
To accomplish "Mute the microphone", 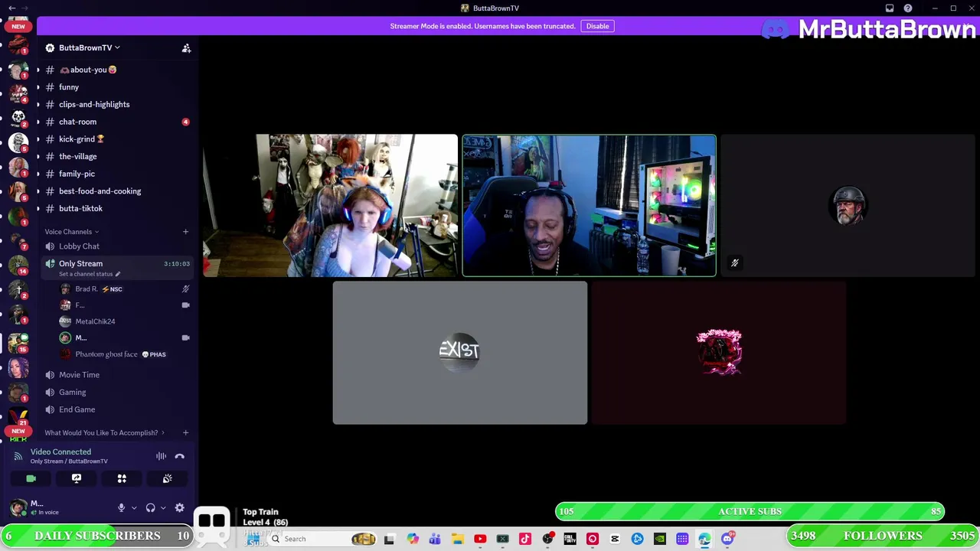I will coord(121,507).
